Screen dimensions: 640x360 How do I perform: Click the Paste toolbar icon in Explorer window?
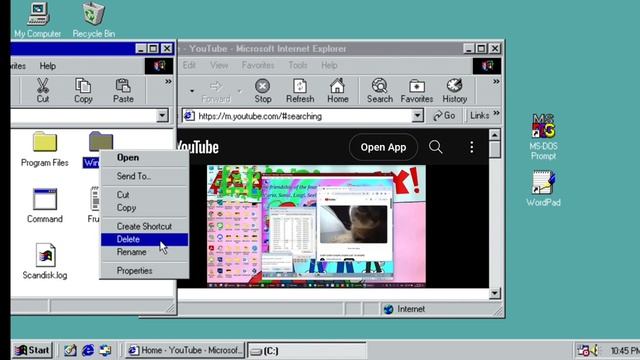pyautogui.click(x=123, y=91)
